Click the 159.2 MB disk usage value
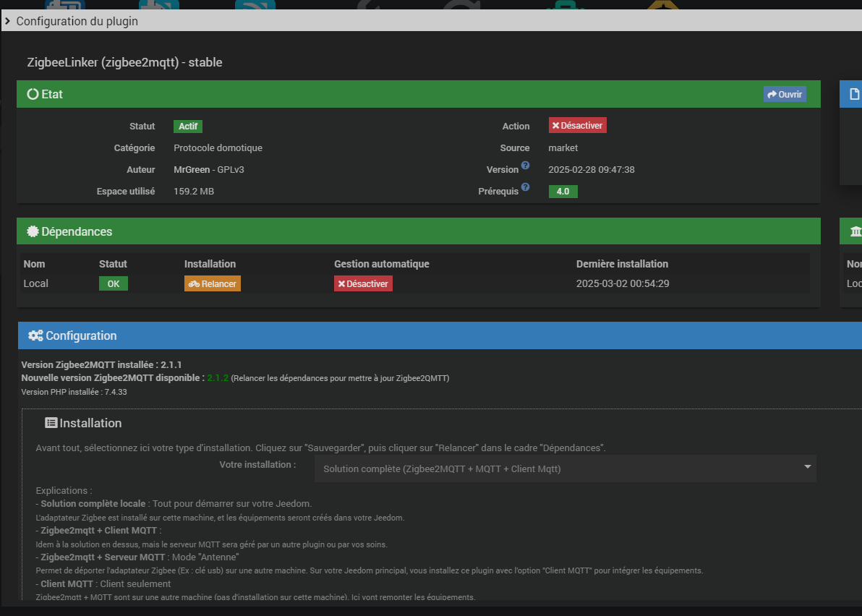Image resolution: width=862 pixels, height=616 pixels. tap(194, 191)
